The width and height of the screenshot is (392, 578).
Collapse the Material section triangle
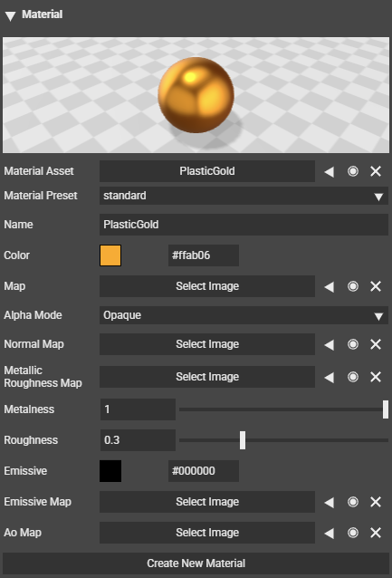(x=10, y=15)
